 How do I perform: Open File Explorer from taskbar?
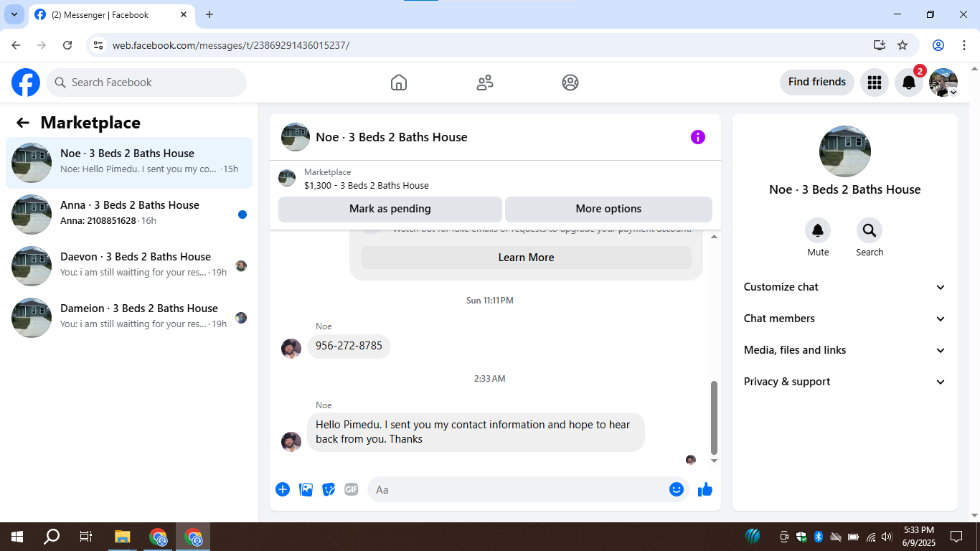coord(122,537)
